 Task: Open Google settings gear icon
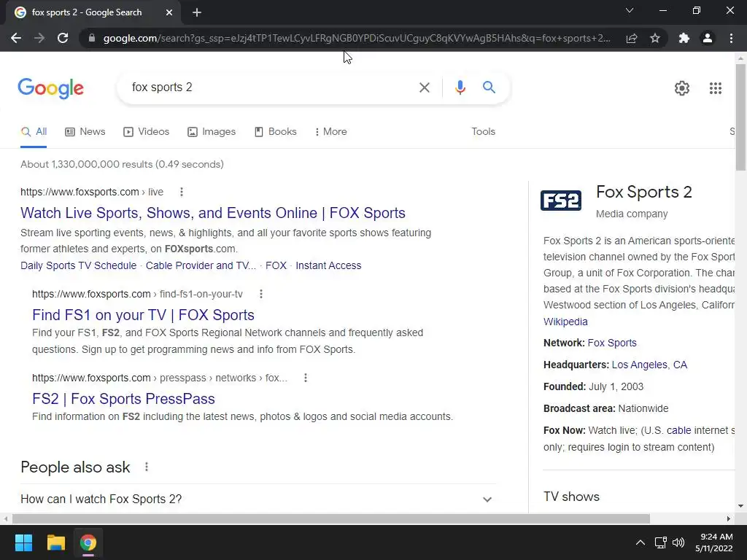[682, 88]
